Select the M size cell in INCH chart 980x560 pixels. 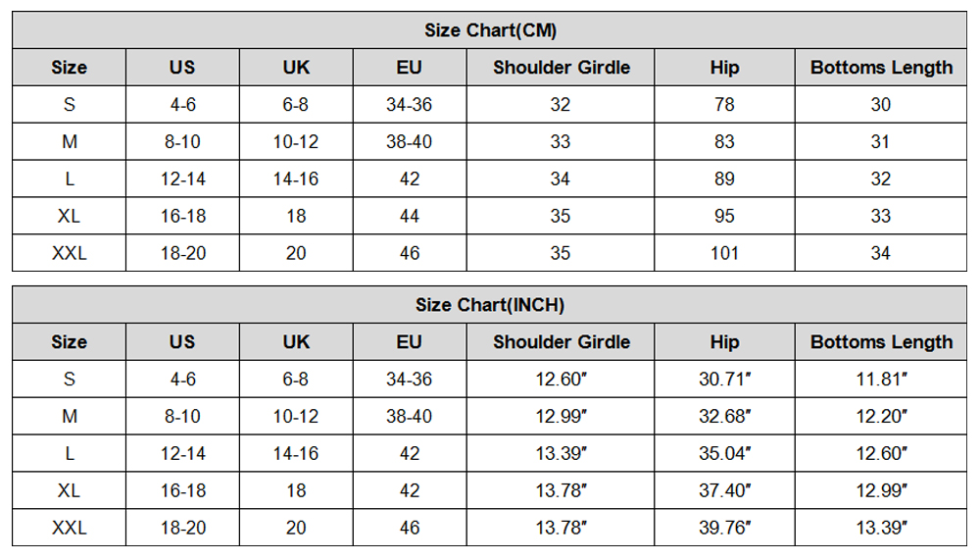(69, 417)
